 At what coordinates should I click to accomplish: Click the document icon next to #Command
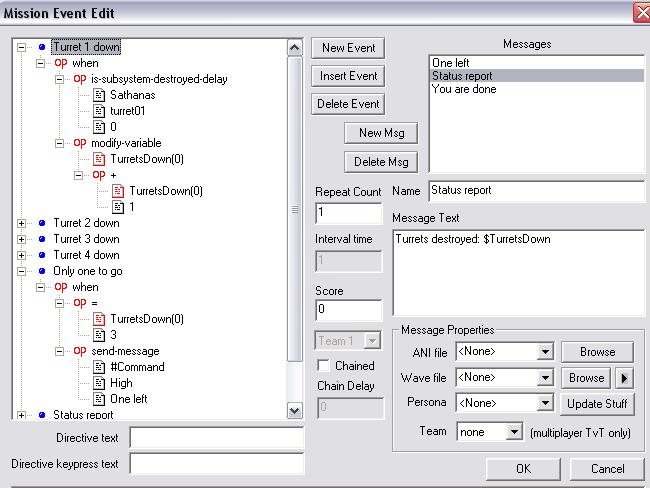pos(99,367)
